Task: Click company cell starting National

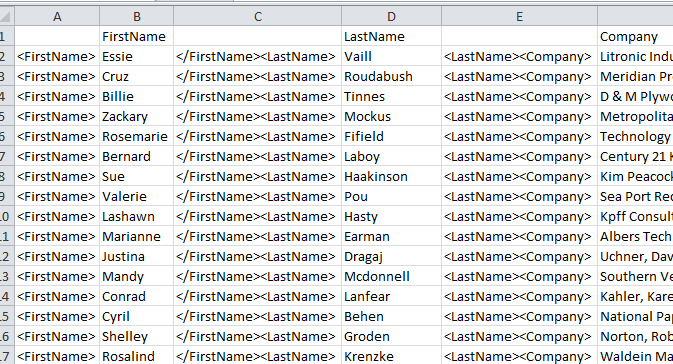Action: pos(635,316)
